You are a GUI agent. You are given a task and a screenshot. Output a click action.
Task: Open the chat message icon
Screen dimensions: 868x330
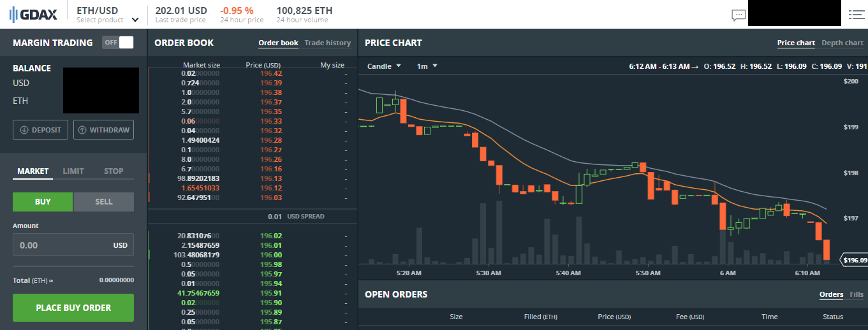point(739,15)
